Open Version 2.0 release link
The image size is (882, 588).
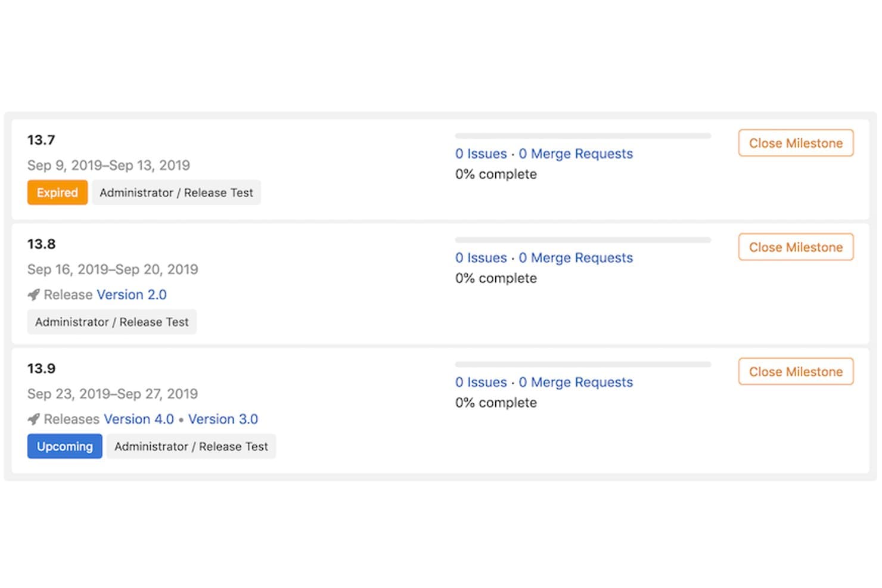[x=132, y=295]
